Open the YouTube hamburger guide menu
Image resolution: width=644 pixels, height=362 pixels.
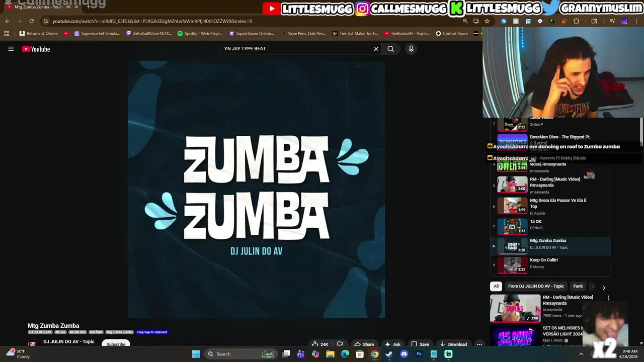(11, 49)
